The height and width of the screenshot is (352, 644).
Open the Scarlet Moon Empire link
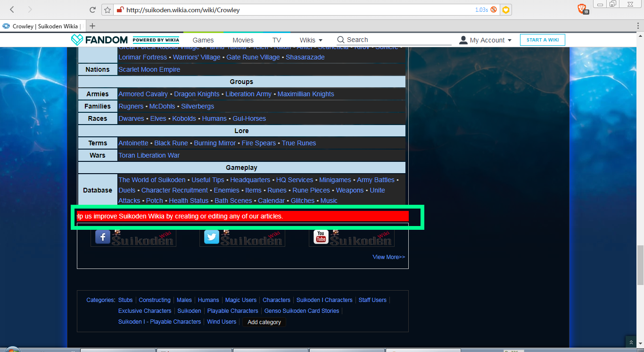[149, 69]
